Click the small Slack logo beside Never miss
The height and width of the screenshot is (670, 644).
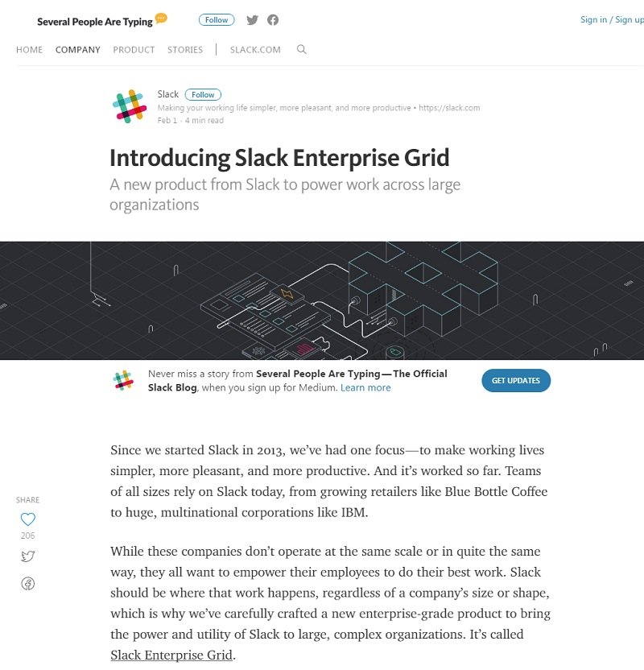(123, 380)
